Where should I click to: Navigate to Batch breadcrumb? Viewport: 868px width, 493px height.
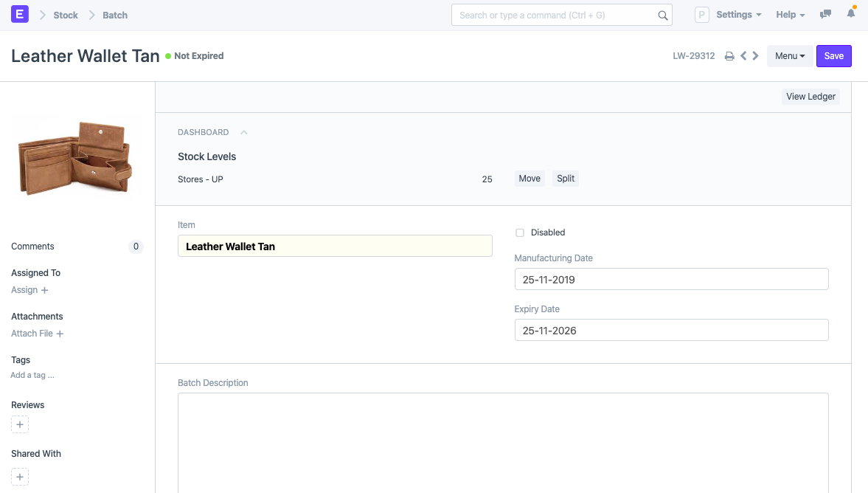pos(115,15)
